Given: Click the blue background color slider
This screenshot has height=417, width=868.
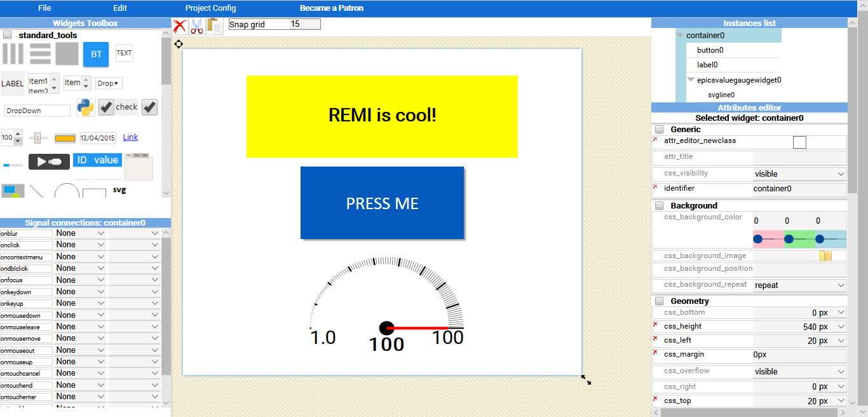Looking at the screenshot, I should (x=831, y=239).
